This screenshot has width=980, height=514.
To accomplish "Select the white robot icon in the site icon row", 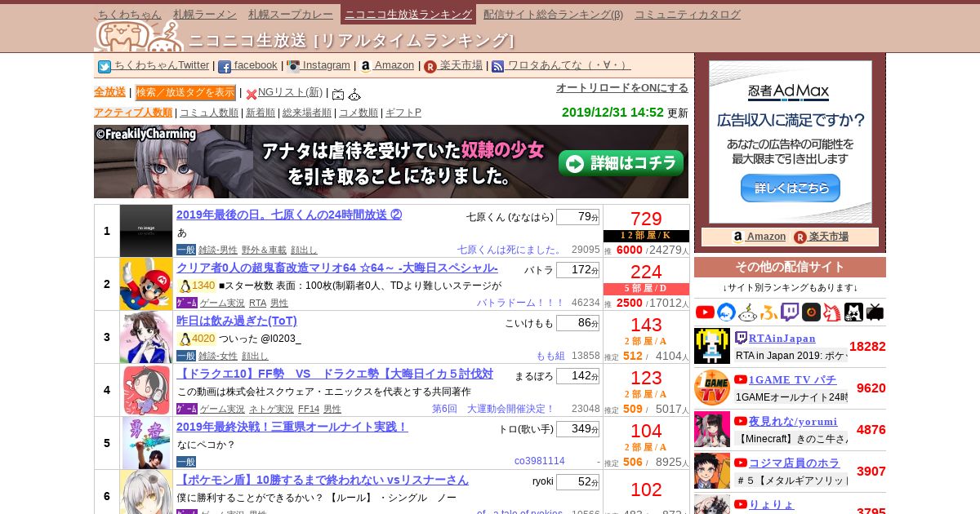I will point(747,312).
